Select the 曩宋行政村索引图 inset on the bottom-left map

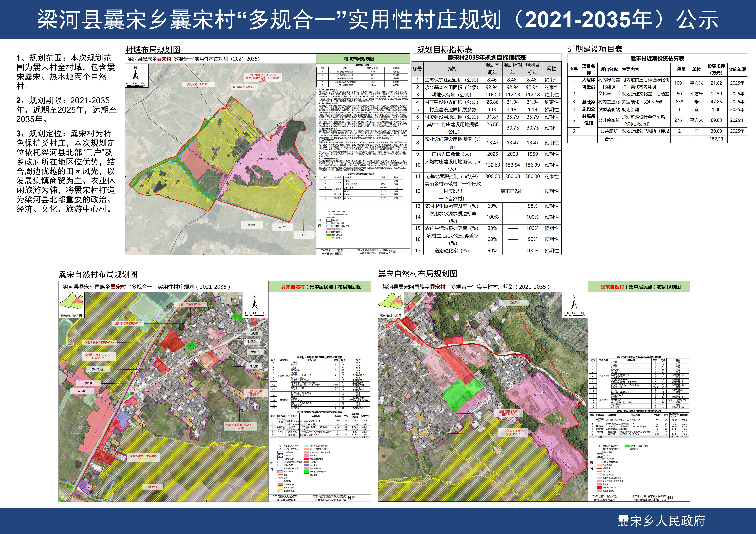tap(71, 305)
